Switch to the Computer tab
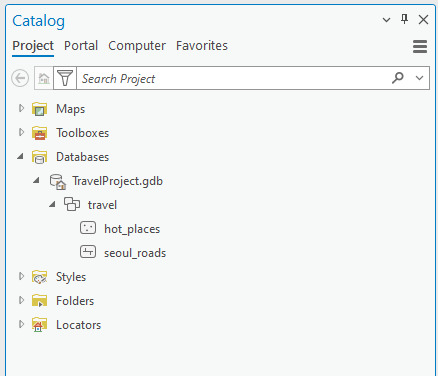Screen dimensions: 438x376 click(x=137, y=46)
